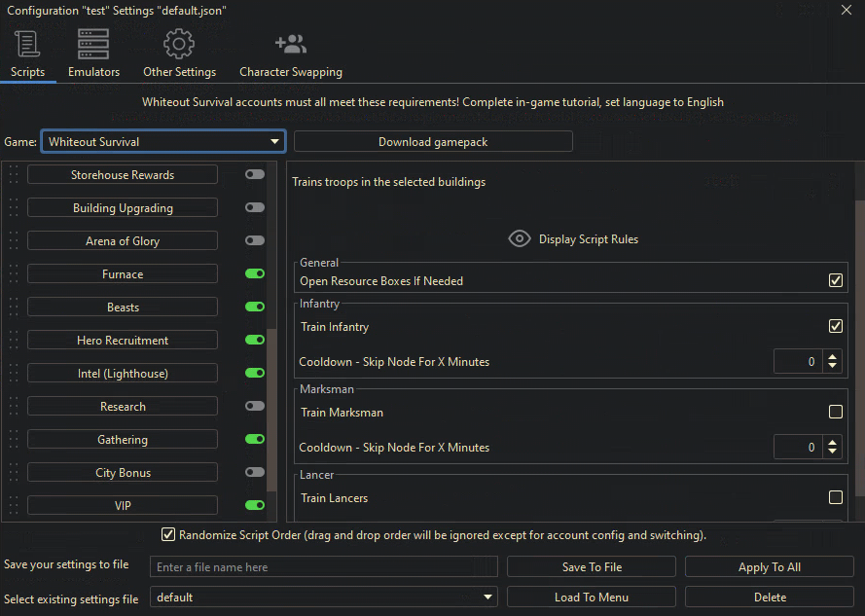Image resolution: width=865 pixels, height=616 pixels.
Task: Select the Storehouse Rewards script
Action: (x=123, y=174)
